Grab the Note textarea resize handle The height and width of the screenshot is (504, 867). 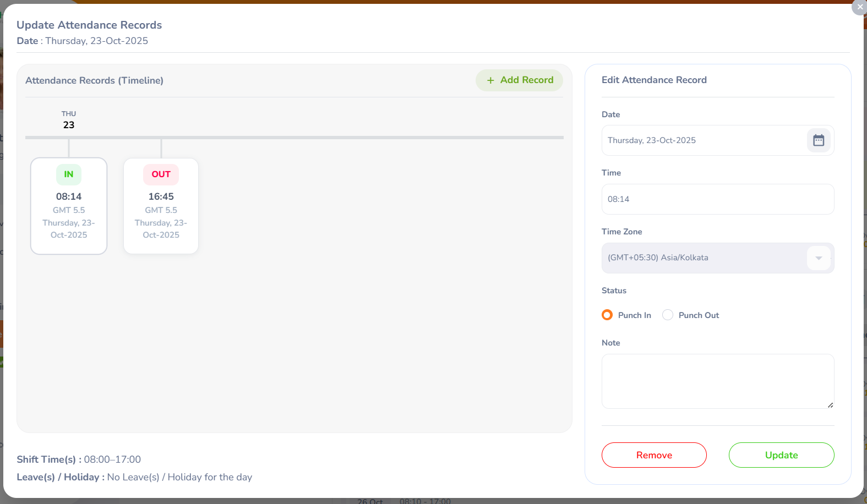[830, 405]
